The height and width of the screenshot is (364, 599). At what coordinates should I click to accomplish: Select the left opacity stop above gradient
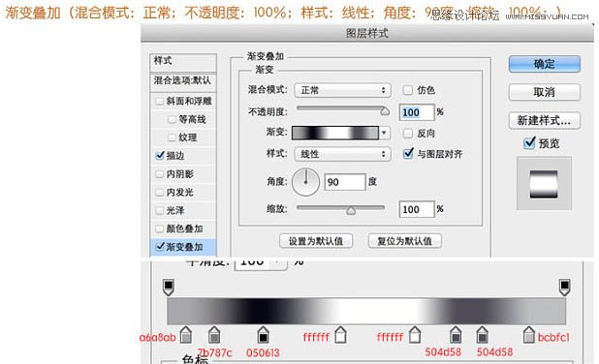[169, 287]
